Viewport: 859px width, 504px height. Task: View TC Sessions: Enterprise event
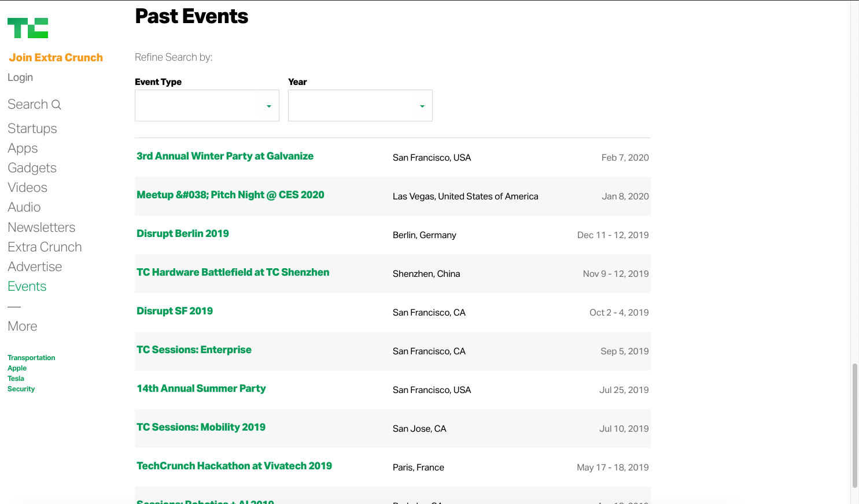tap(194, 350)
